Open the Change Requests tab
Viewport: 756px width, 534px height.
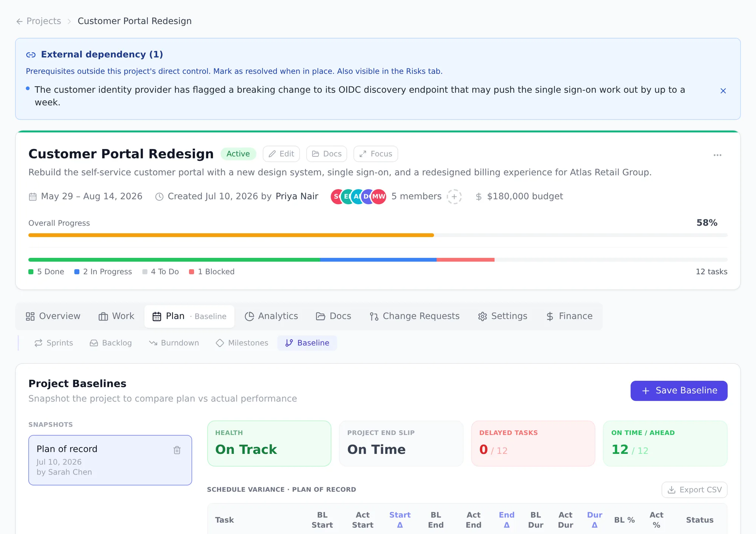coord(414,316)
